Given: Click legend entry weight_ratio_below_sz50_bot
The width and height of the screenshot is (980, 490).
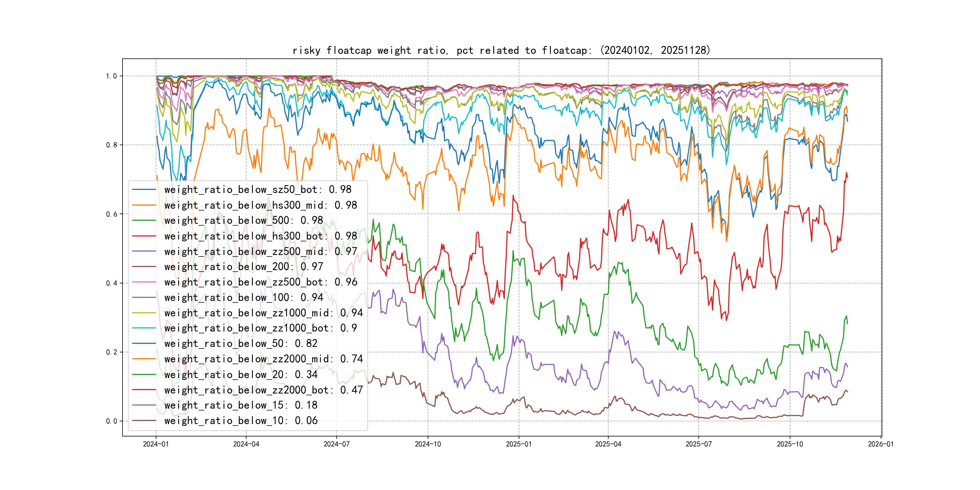Looking at the screenshot, I should pos(258,189).
